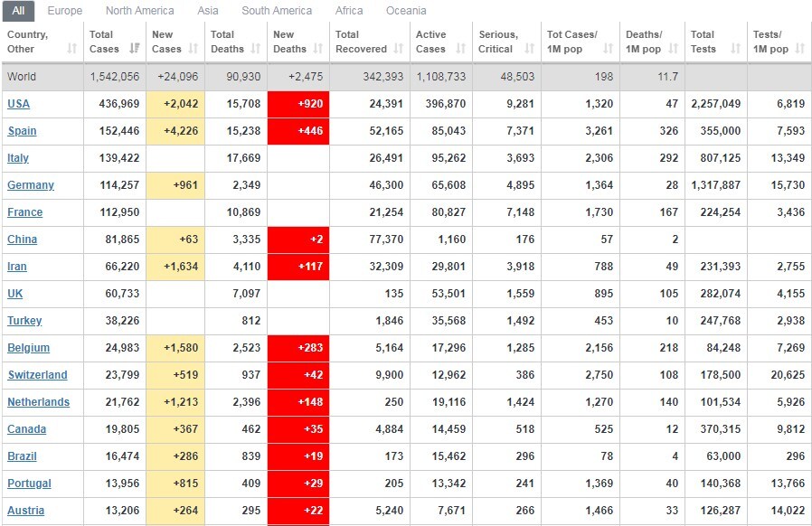Click the World total cases cell

pos(114,77)
